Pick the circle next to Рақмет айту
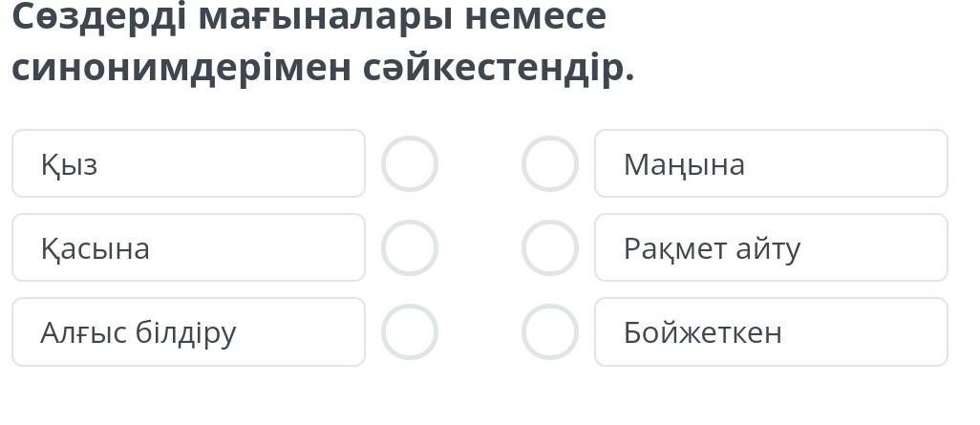This screenshot has width=980, height=425. [x=550, y=248]
